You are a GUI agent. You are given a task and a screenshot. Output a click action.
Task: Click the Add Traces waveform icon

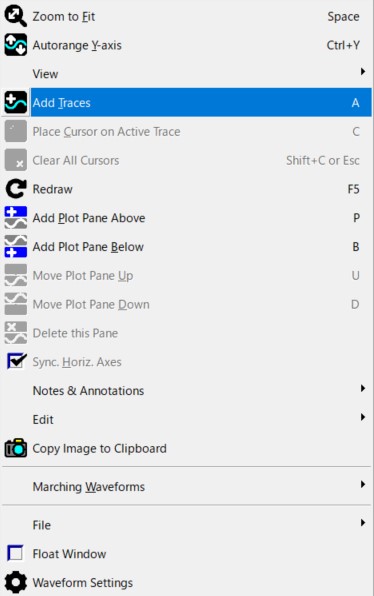(x=16, y=102)
